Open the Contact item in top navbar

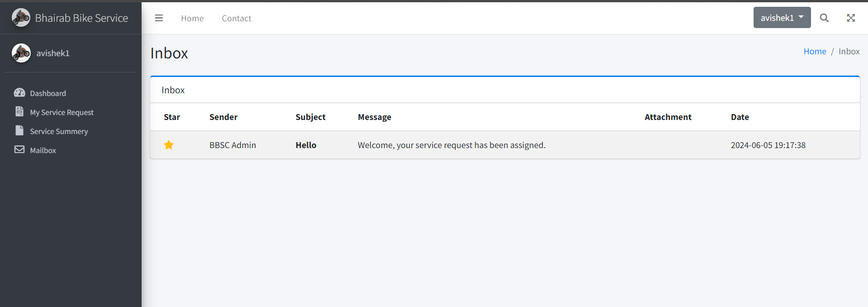point(237,18)
